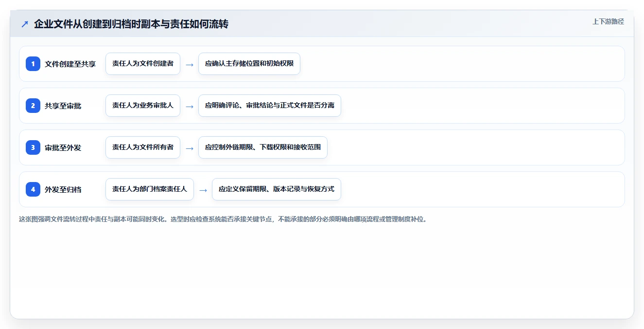644x329 pixels.
Task: Click the 责任人为文件创建者 box
Action: pos(143,64)
